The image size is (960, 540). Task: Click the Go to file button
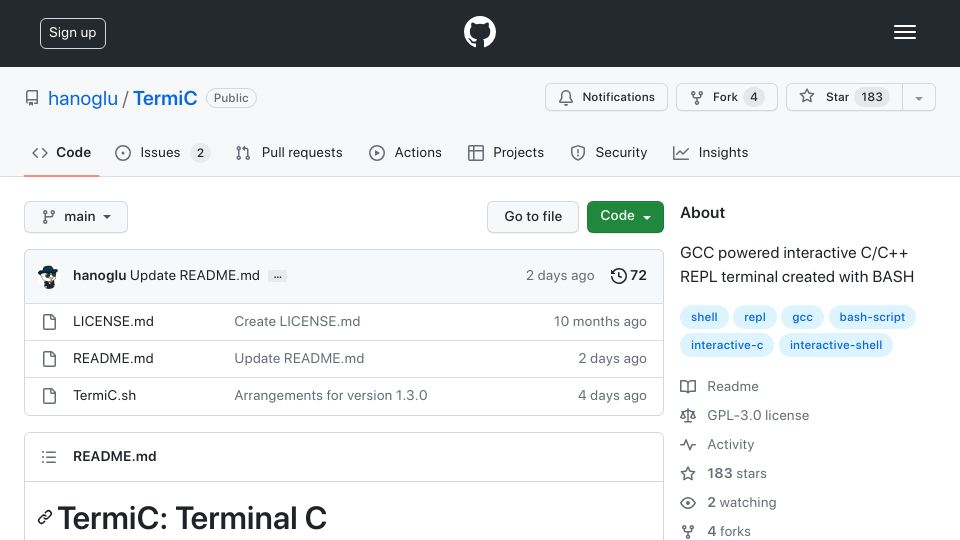coord(533,217)
